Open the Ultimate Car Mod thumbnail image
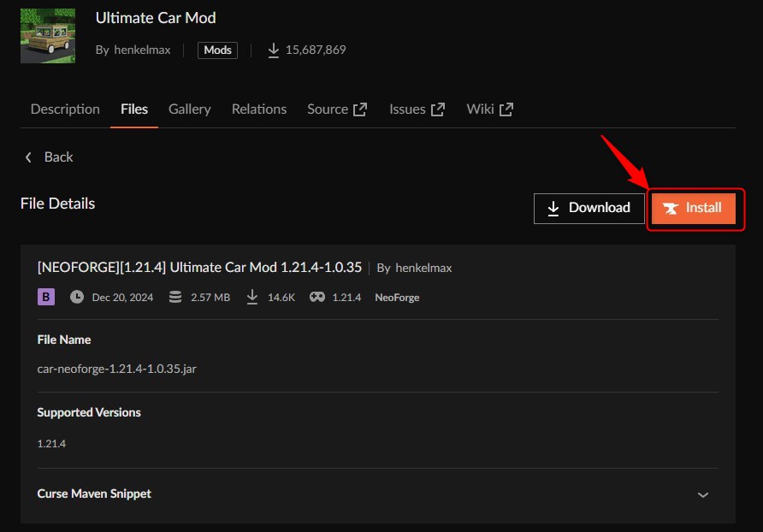The image size is (763, 532). click(x=48, y=36)
